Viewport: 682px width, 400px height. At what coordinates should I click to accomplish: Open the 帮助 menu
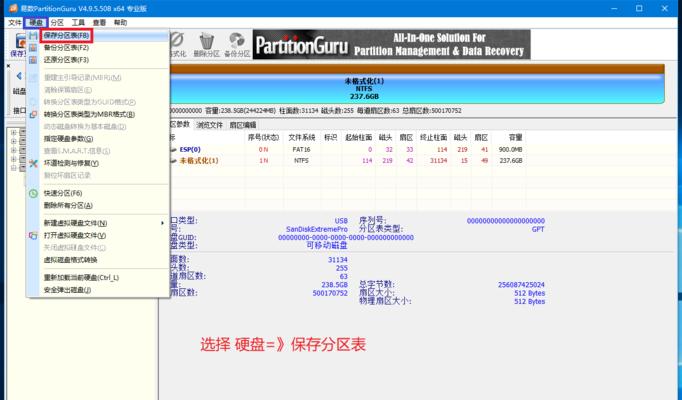point(120,23)
